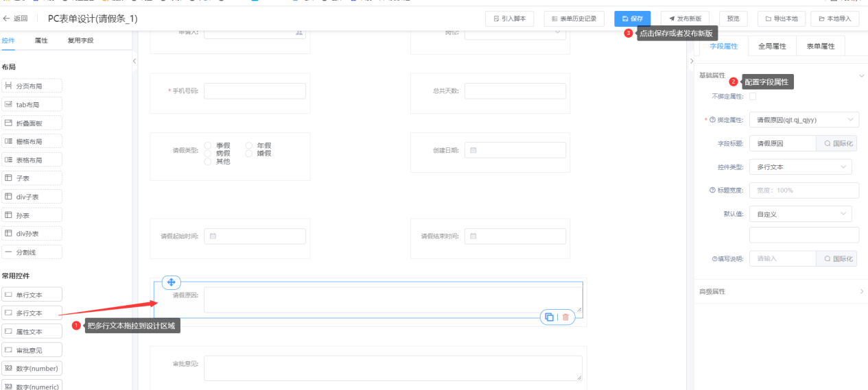Click the move handle icon on selected field
The image size is (868, 390).
coord(171,282)
